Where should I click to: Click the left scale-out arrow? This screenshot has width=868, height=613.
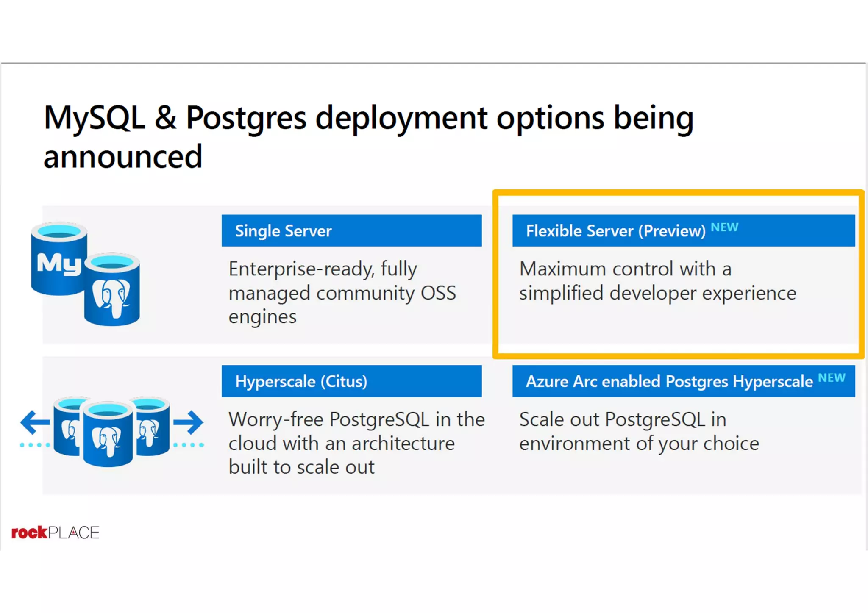[35, 422]
